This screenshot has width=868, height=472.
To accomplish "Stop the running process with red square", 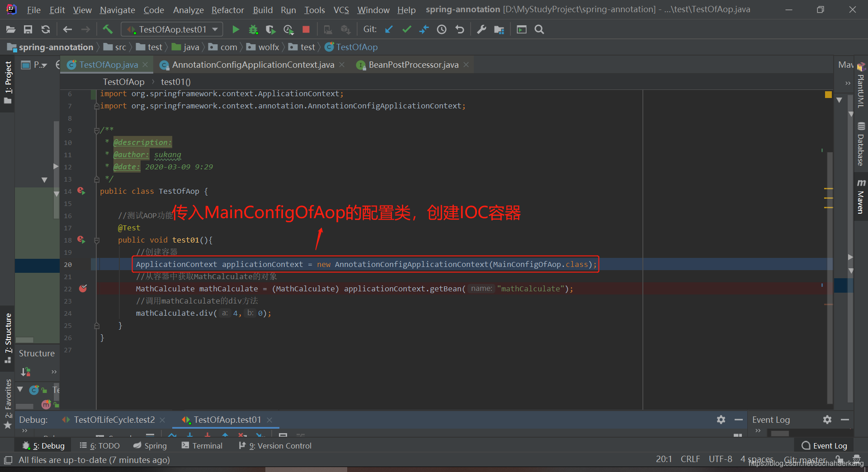I will click(306, 29).
